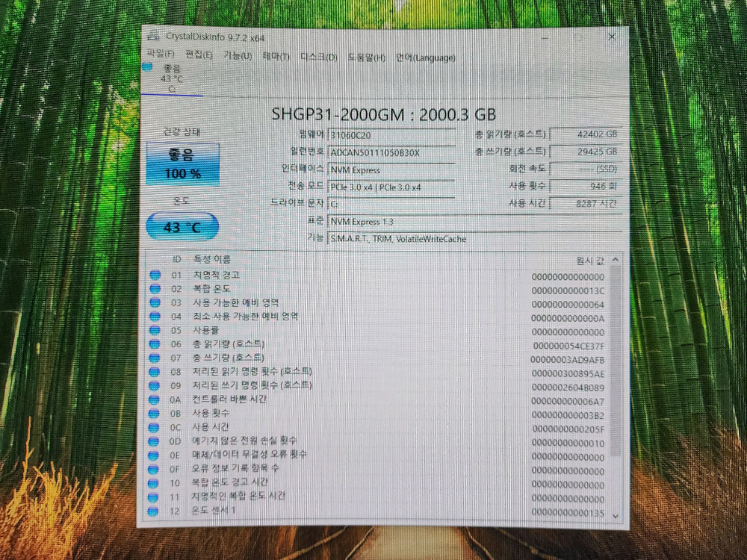The width and height of the screenshot is (747, 560).
Task: Click the scroll down arrow of attribute list
Action: point(615,515)
